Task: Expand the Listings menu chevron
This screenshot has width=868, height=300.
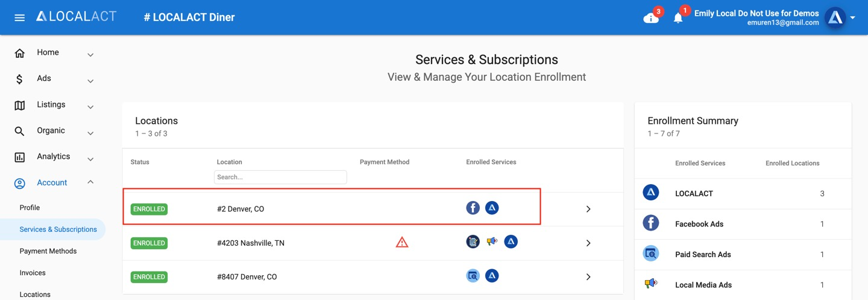Action: 90,107
